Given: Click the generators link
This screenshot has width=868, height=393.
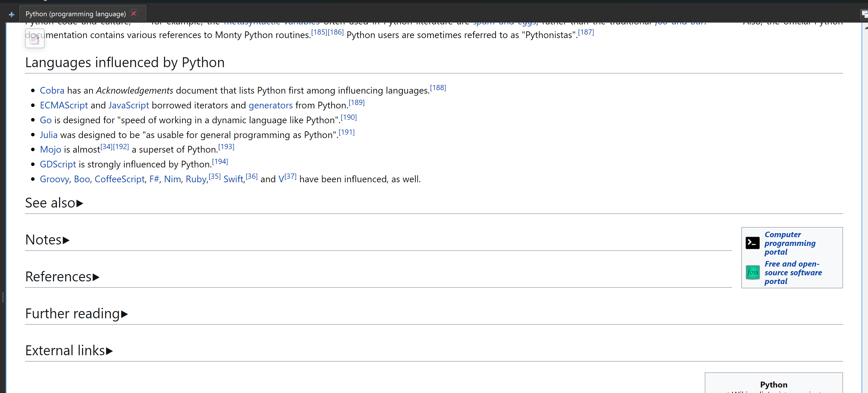Looking at the screenshot, I should point(270,105).
